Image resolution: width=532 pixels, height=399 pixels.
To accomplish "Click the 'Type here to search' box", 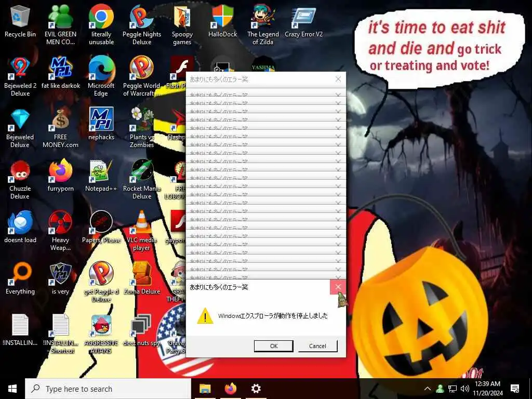I will click(108, 389).
